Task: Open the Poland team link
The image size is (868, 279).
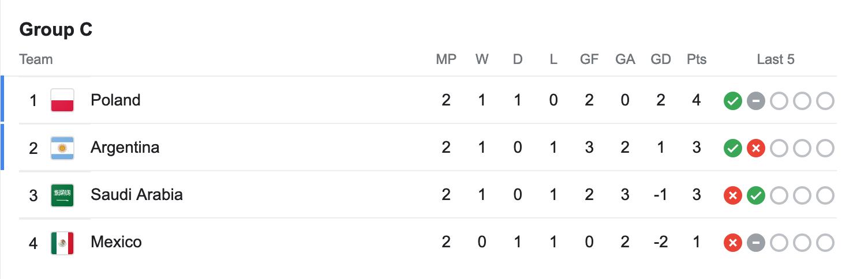Action: [115, 100]
